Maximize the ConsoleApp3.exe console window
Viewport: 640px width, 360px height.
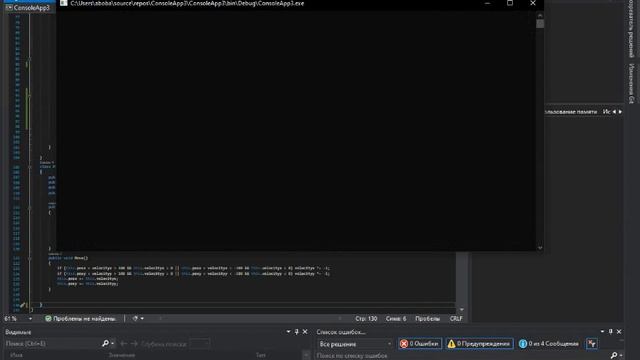[x=510, y=3]
